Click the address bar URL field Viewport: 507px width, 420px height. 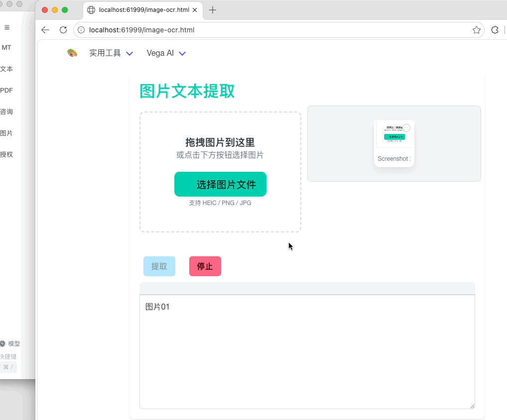(278, 30)
